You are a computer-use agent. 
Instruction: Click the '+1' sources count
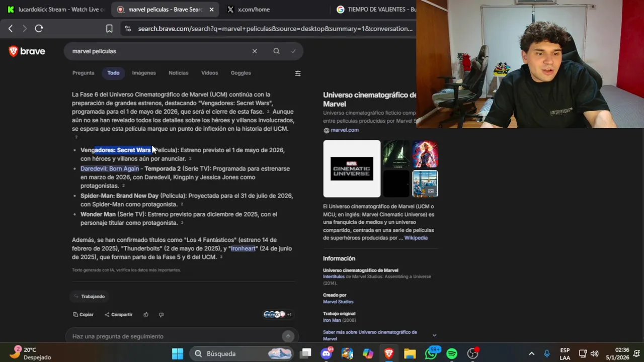[289, 315]
